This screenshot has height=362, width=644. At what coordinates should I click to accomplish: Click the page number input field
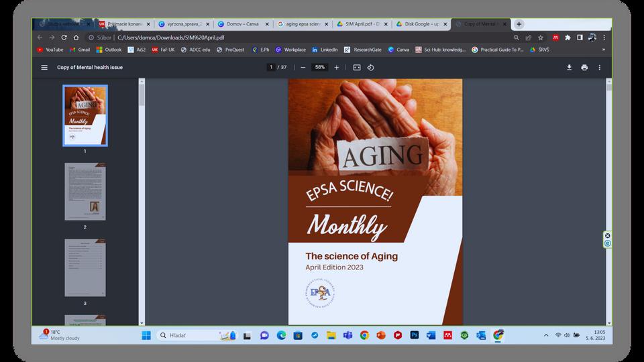270,67
